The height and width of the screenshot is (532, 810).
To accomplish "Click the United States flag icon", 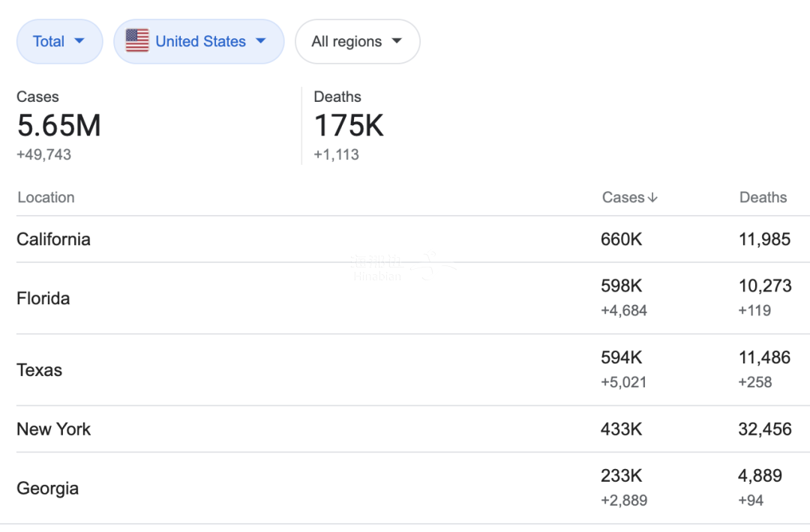I will tap(137, 41).
